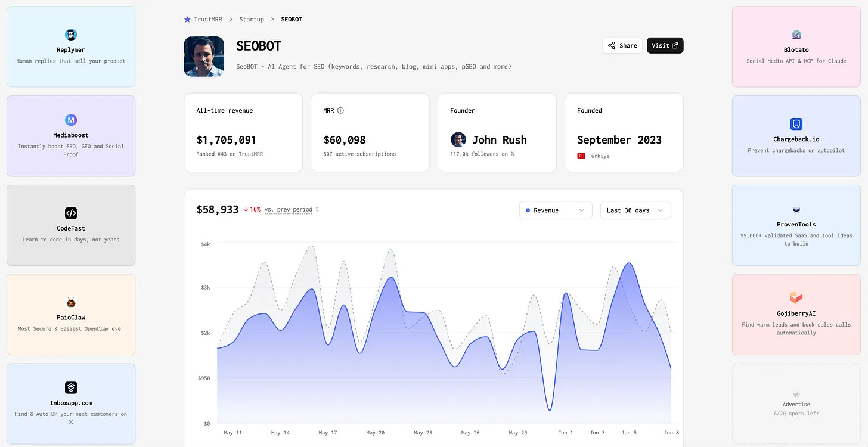Image resolution: width=868 pixels, height=447 pixels.
Task: Click the PaioClaw ad title
Action: click(x=71, y=318)
